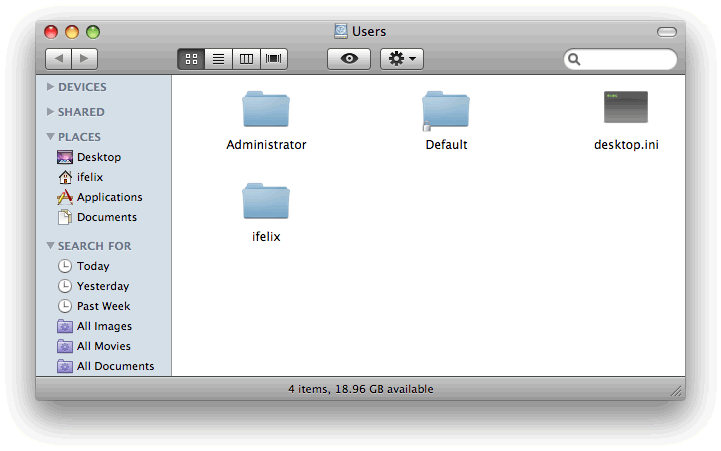Collapse the PLACES sidebar section
The height and width of the screenshot is (451, 721).
click(50, 137)
